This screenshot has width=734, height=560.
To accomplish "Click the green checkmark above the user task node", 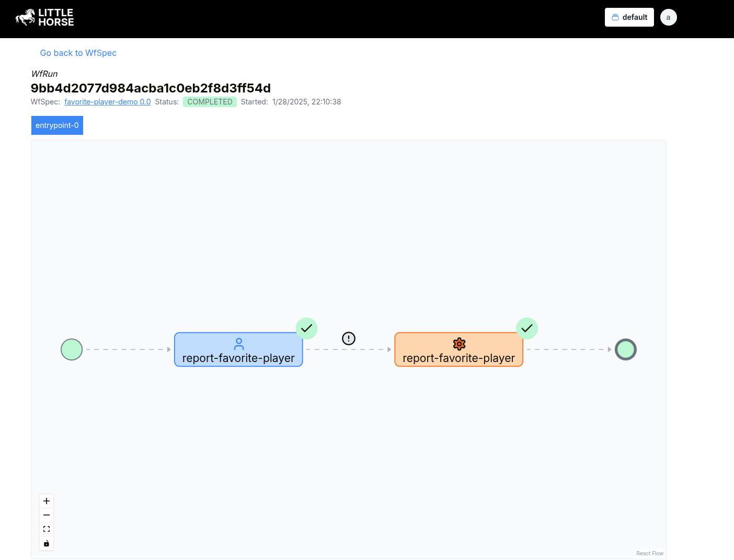I will tap(306, 328).
